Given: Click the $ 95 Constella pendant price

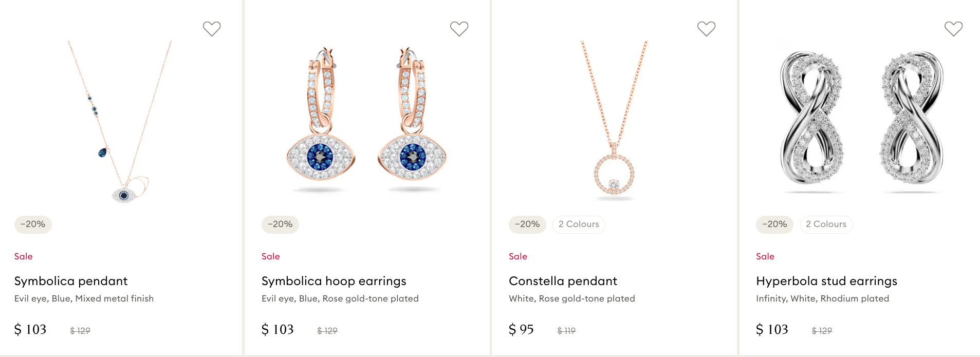Looking at the screenshot, I should [x=521, y=329].
